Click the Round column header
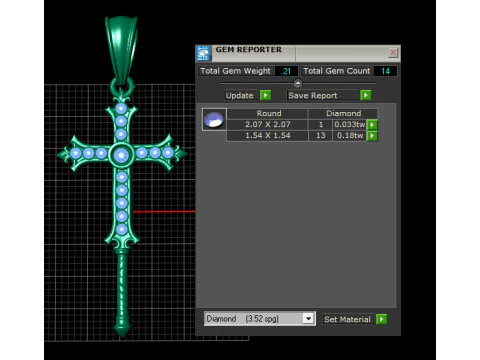Image resolution: width=480 pixels, height=360 pixels. (267, 113)
